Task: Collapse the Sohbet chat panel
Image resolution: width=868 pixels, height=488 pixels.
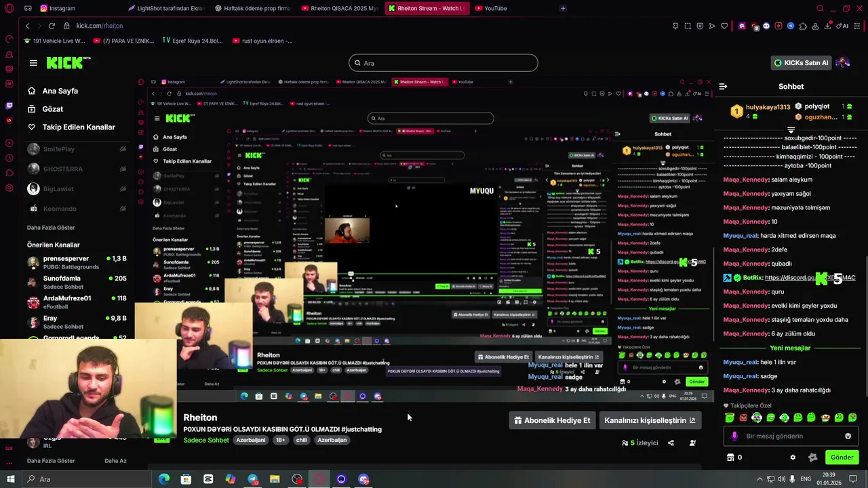Action: point(723,87)
